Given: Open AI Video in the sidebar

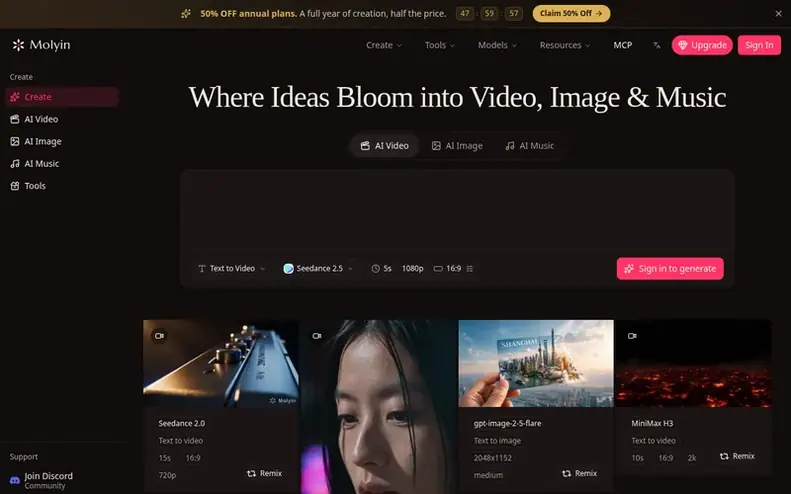Looking at the screenshot, I should [62, 119].
